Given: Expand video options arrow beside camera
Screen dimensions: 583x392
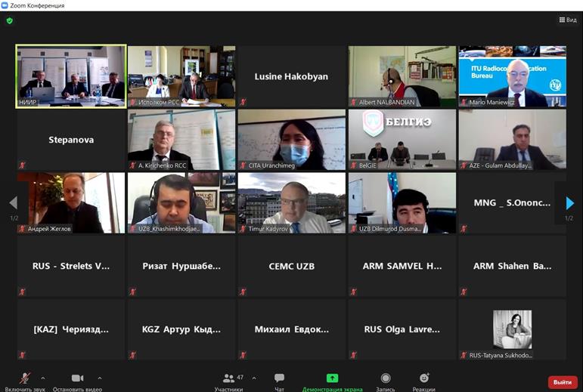Looking at the screenshot, I should point(100,378).
